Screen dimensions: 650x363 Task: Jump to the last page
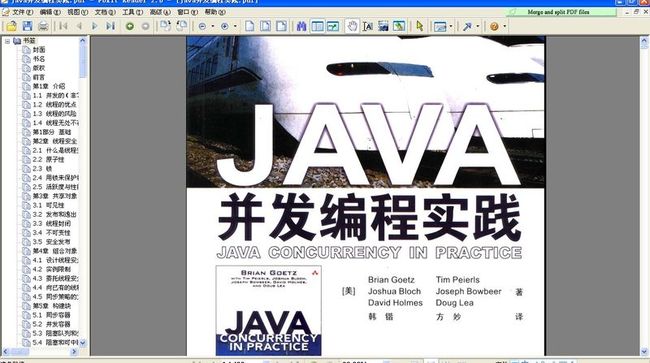(x=110, y=26)
